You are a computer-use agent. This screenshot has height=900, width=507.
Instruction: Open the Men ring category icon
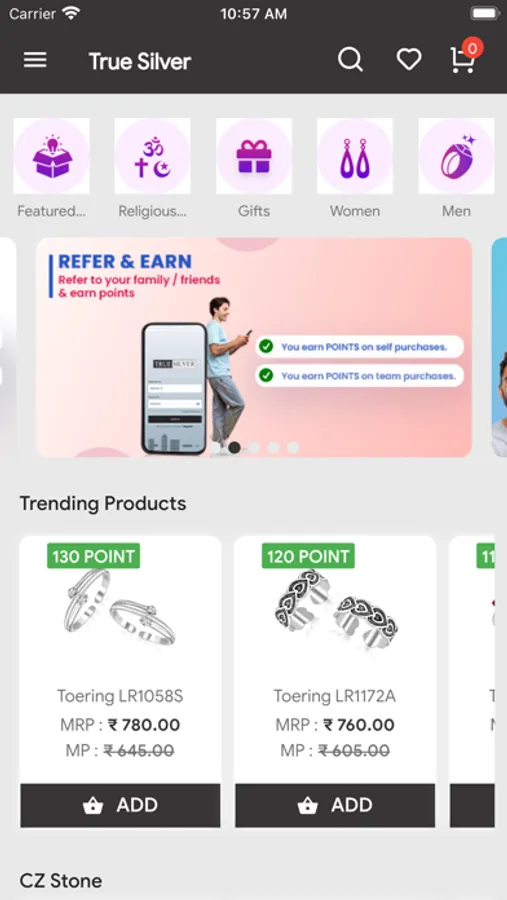coord(456,156)
